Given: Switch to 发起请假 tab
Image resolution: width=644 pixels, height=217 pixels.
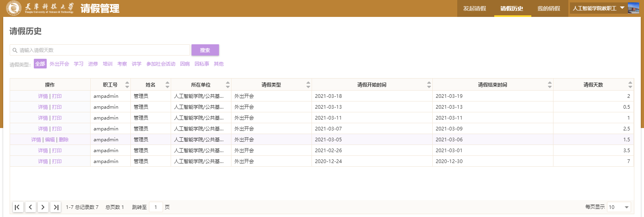Looking at the screenshot, I should [x=475, y=8].
